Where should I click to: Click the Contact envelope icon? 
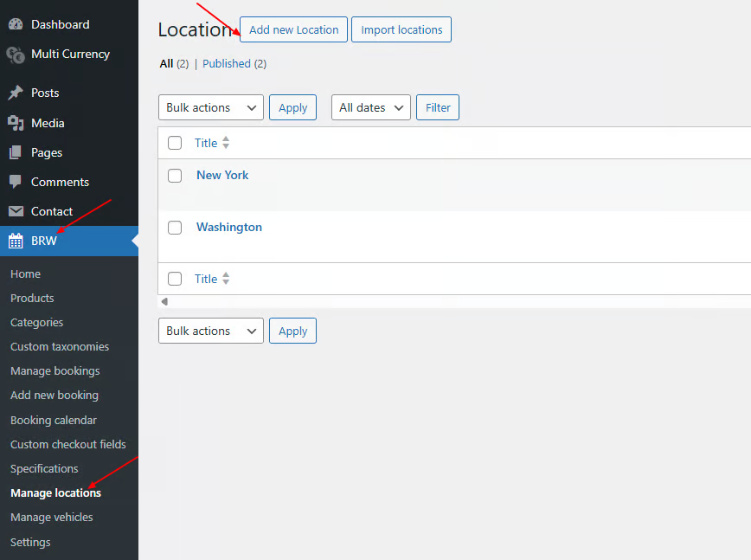tap(16, 211)
